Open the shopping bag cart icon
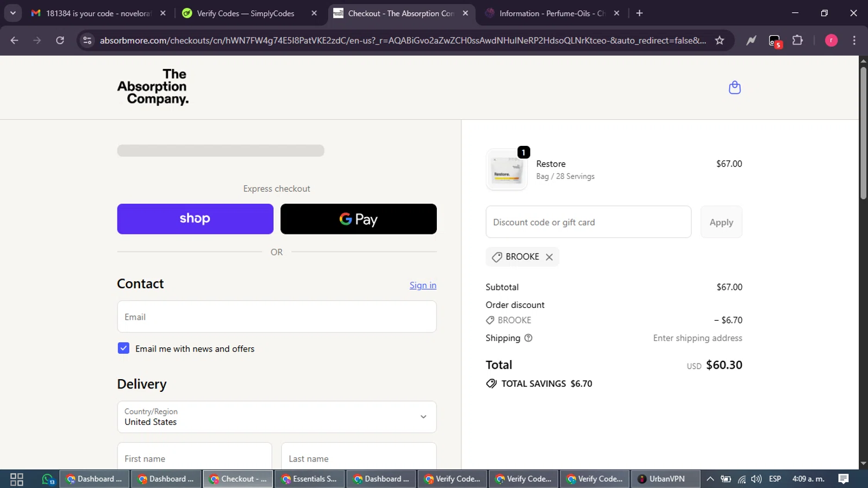This screenshot has width=868, height=488. pyautogui.click(x=734, y=87)
